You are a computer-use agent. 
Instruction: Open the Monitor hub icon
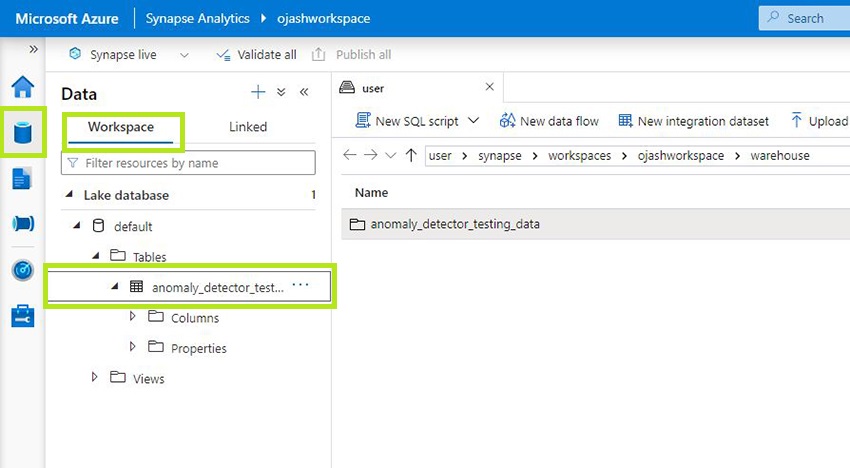click(x=22, y=270)
